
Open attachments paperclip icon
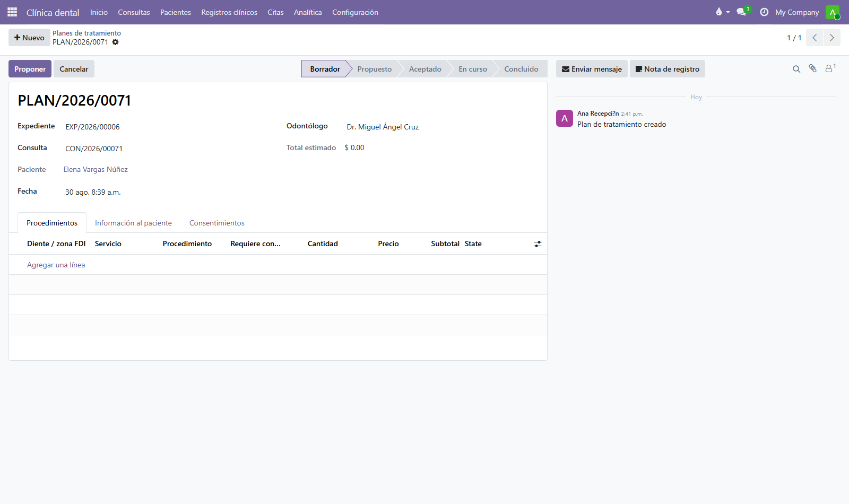tap(812, 68)
